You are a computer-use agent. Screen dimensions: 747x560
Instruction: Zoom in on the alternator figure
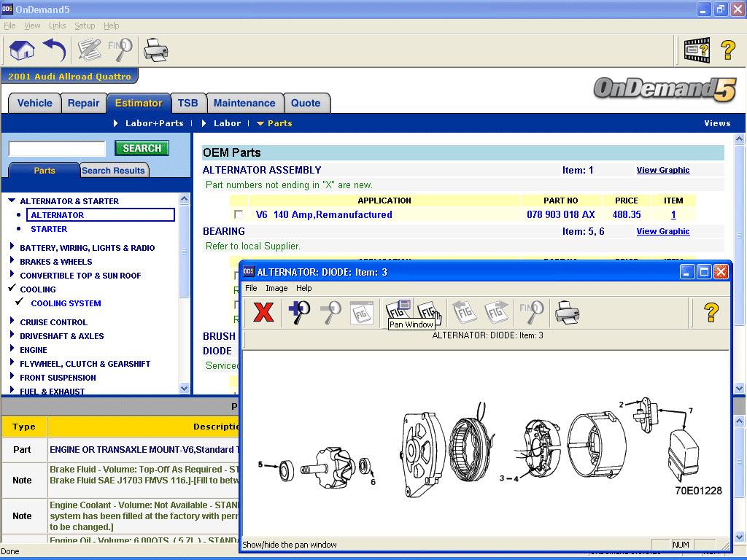point(298,312)
